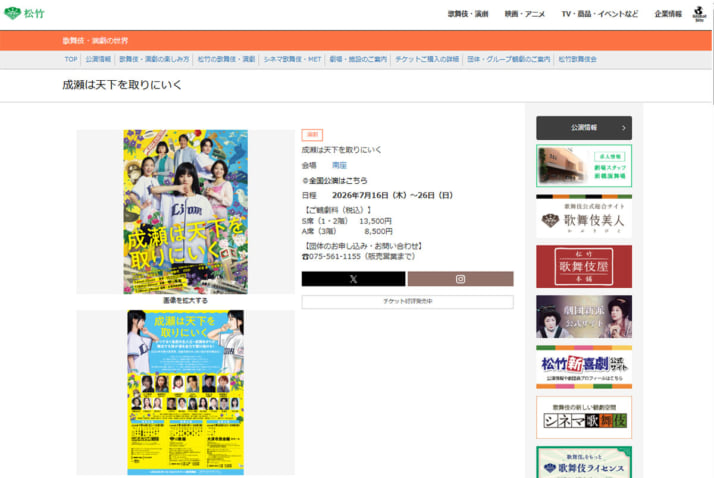714x478 pixels.
Task: Open the 歌舞伎・演劇 top menu
Action: (x=468, y=14)
